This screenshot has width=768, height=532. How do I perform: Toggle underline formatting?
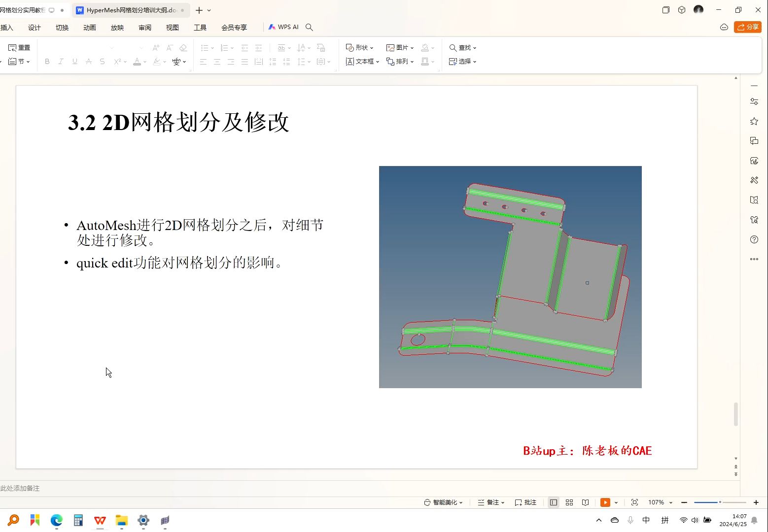74,61
